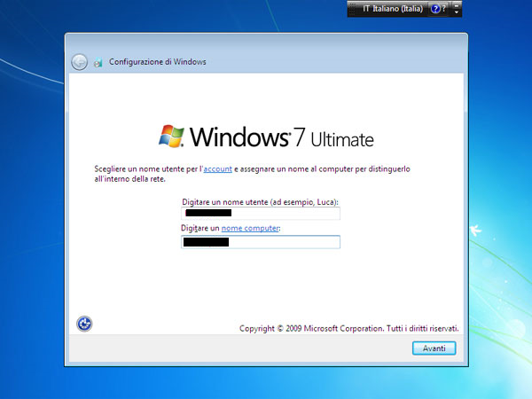Click the copyright 2009 Microsoft text
Viewport: 532px width, 399px height.
tap(348, 328)
